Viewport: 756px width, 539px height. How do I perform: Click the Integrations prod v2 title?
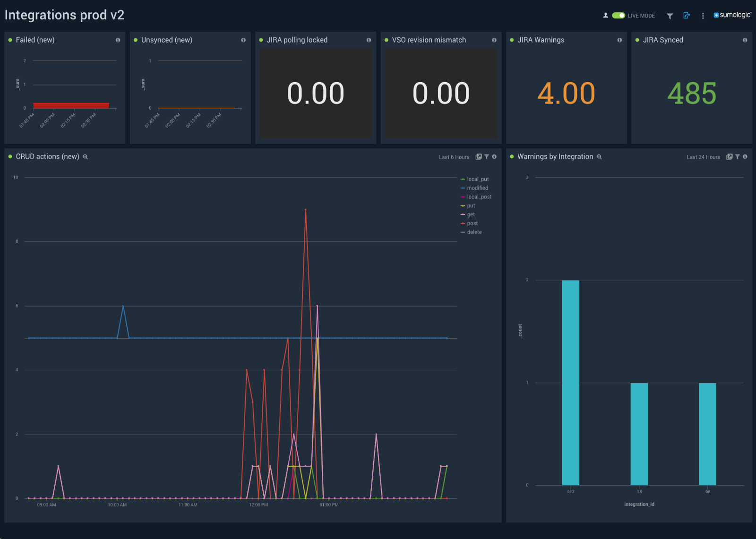click(64, 15)
